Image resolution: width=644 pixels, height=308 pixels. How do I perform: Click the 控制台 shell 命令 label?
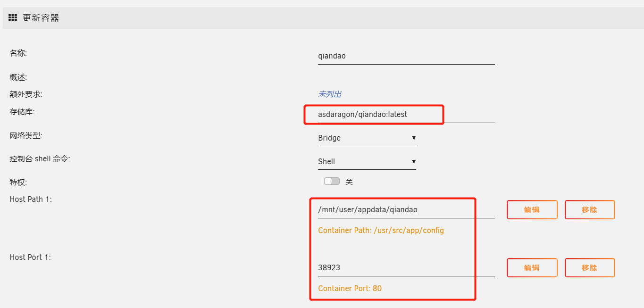(40, 159)
